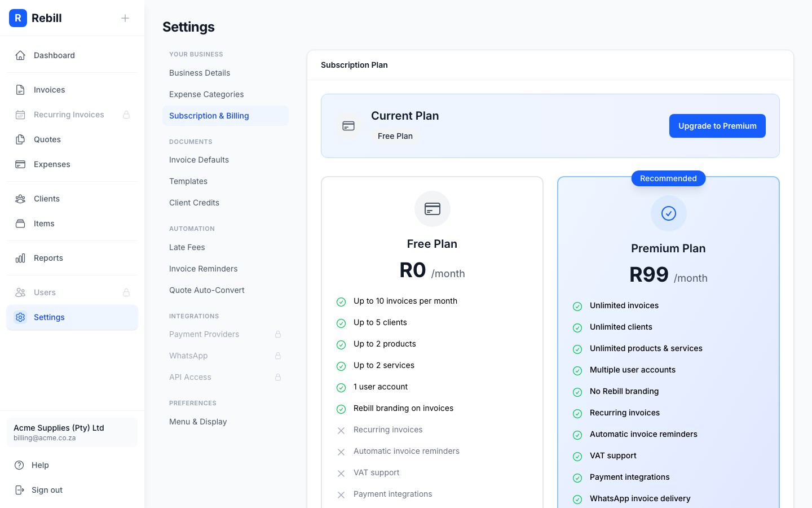The width and height of the screenshot is (812, 508).
Task: Click the Invoices document icon
Action: tap(20, 90)
